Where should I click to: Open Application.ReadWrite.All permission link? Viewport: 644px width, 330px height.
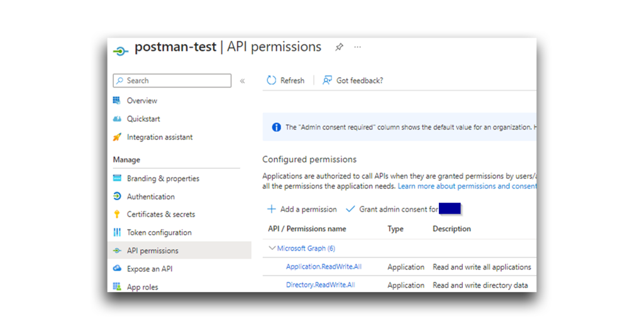[324, 266]
